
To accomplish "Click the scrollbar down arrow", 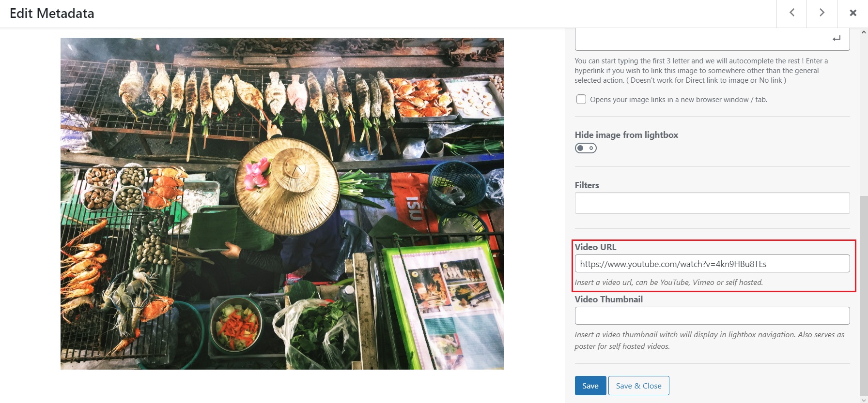I will (864, 400).
